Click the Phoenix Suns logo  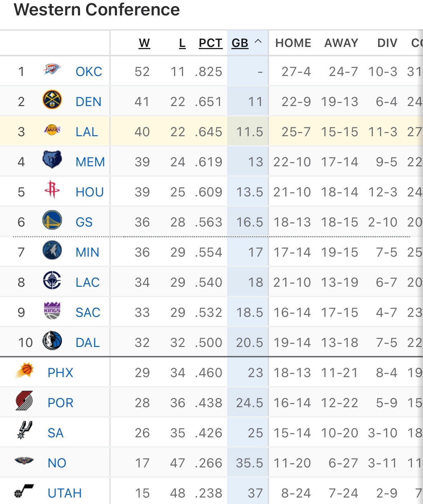coord(24,371)
